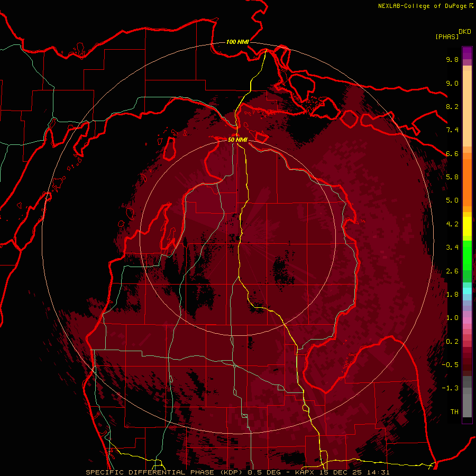Click the -1.3 scale value
Screen dimensions: 476x476
450,388
